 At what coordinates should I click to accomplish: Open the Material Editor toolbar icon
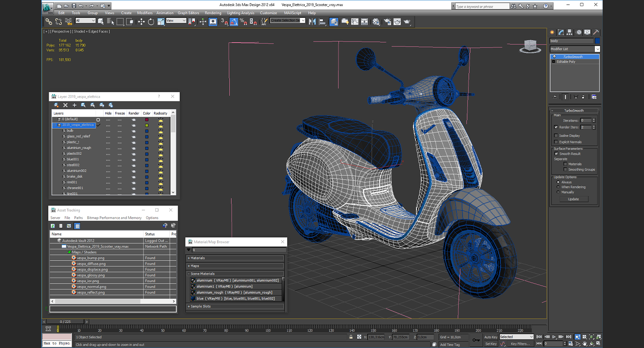point(376,21)
